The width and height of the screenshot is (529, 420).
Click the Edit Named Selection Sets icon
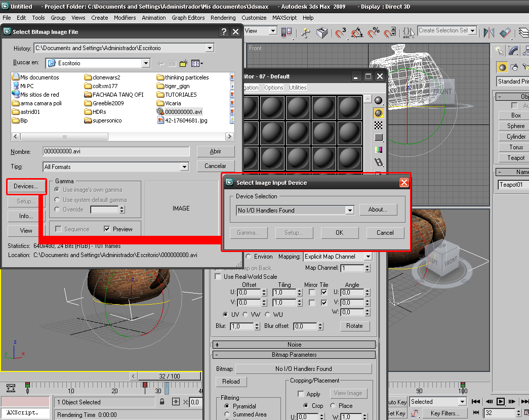(x=409, y=32)
